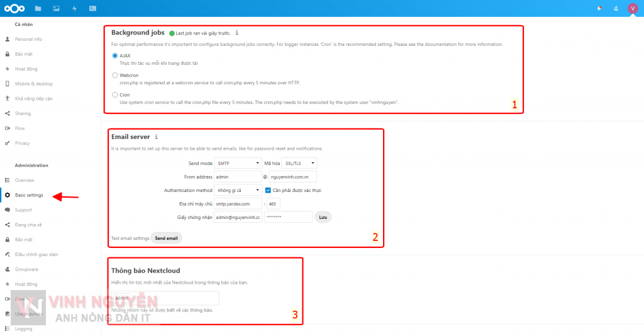Click the Nextcloud logo

tap(13, 8)
